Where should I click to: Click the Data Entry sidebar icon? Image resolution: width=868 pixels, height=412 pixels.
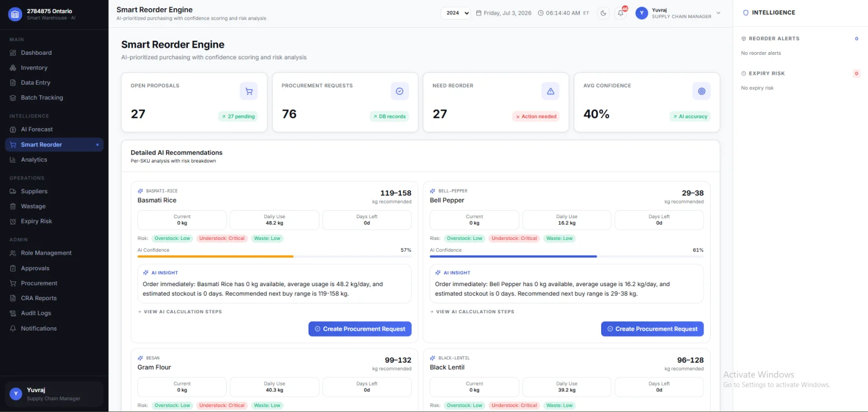tap(13, 83)
